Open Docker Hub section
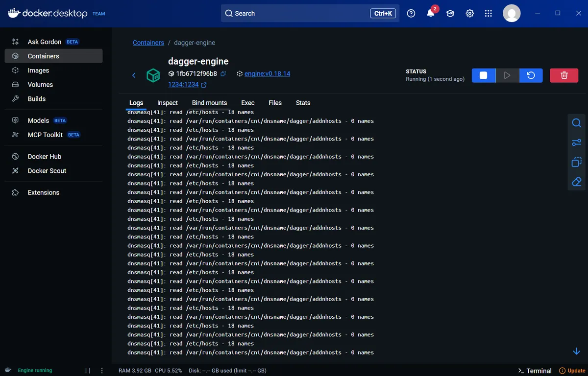Viewport: 588px width, 376px height. 53,157
